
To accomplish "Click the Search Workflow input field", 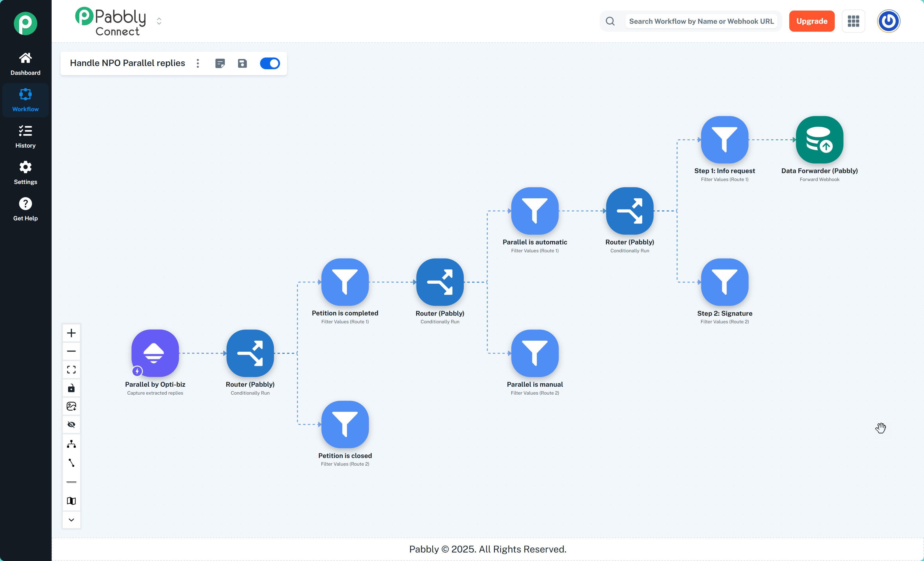I will point(701,21).
